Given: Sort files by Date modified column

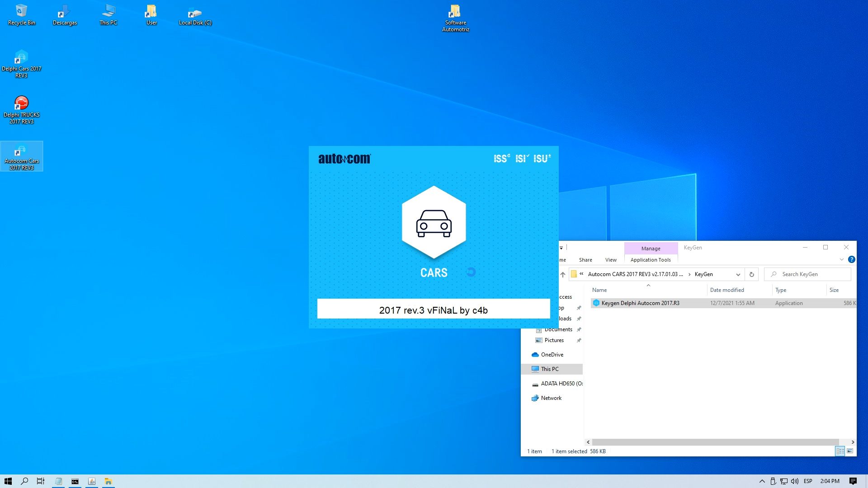Looking at the screenshot, I should click(726, 290).
